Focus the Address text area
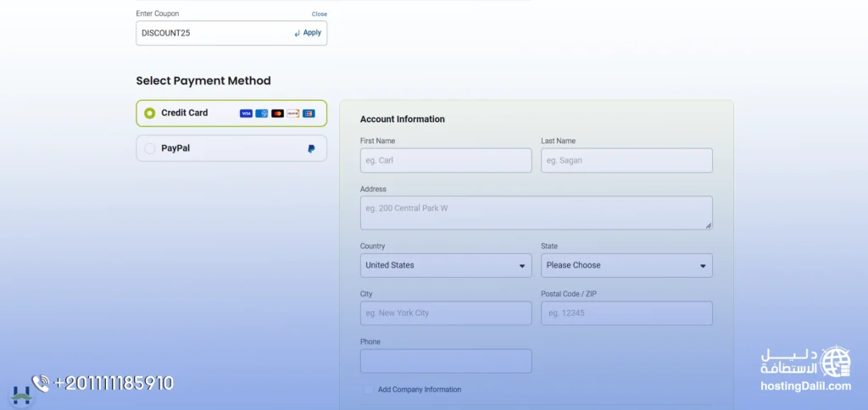Image resolution: width=868 pixels, height=410 pixels. (x=536, y=213)
